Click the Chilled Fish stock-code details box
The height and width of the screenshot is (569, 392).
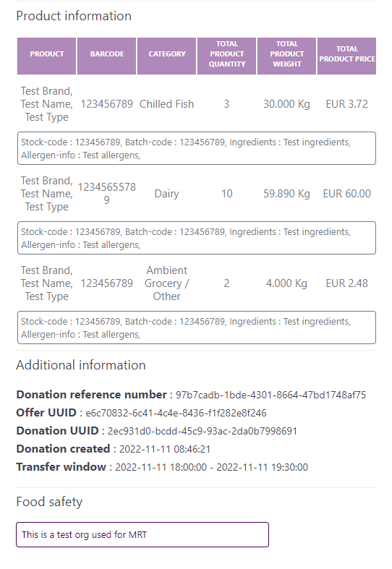click(x=197, y=148)
